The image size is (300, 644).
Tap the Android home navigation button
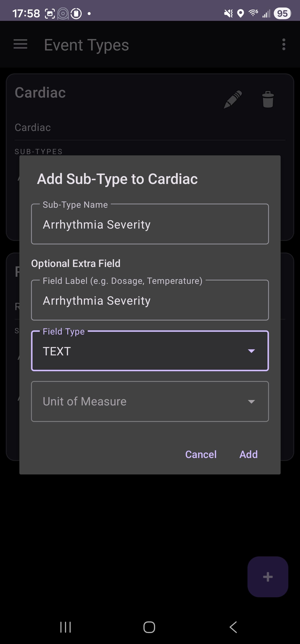149,627
